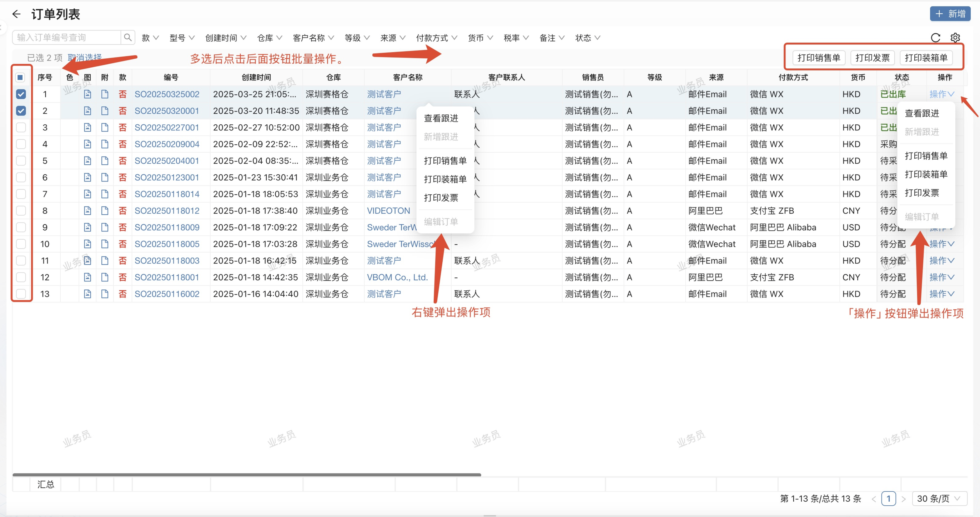Click the back arrow beside 订单列表

[x=16, y=14]
